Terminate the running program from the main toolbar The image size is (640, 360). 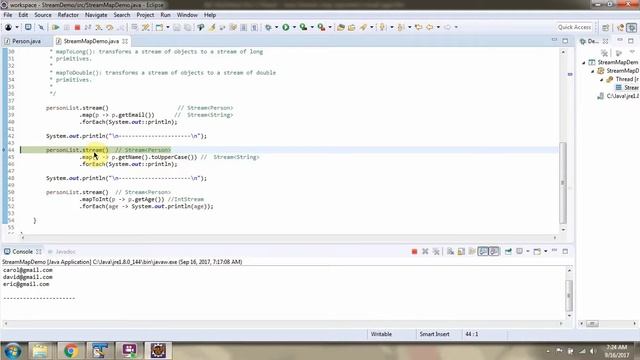[x=77, y=27]
